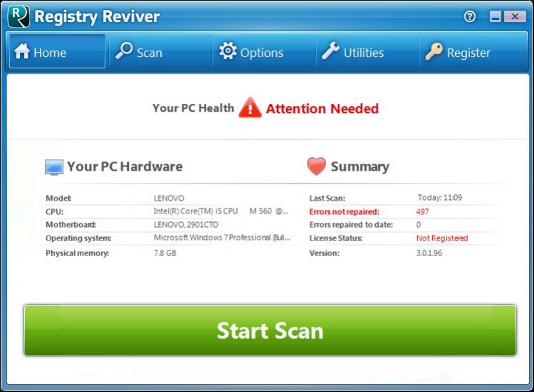Image resolution: width=534 pixels, height=392 pixels.
Task: Go to the Options tab
Action: [x=264, y=51]
